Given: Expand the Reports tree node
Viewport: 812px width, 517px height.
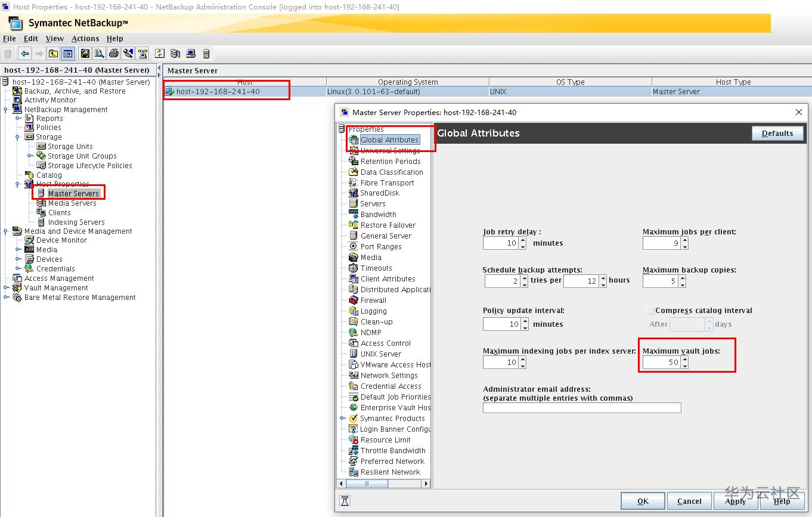Looking at the screenshot, I should [x=18, y=119].
